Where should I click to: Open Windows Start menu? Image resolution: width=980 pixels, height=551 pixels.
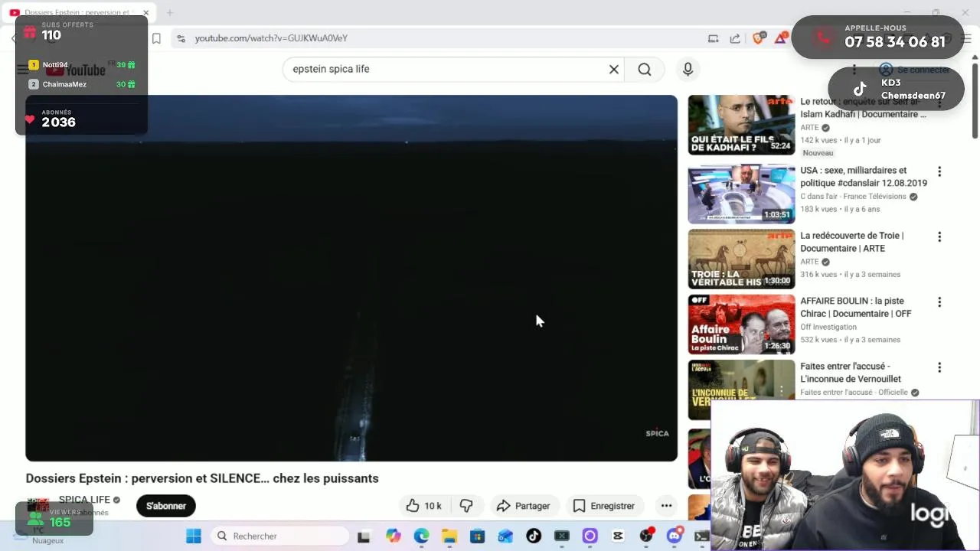coord(194,536)
